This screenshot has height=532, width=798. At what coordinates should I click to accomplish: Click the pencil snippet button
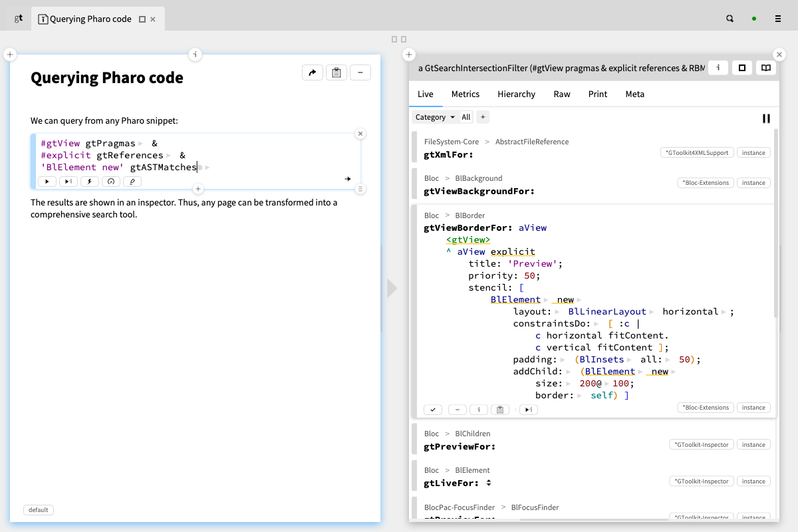point(132,181)
